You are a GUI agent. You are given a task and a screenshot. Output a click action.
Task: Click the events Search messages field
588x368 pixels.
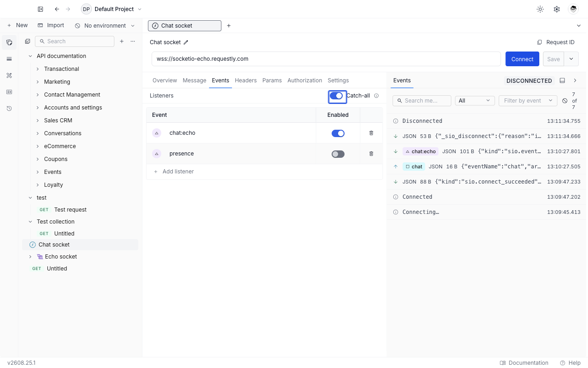click(422, 101)
